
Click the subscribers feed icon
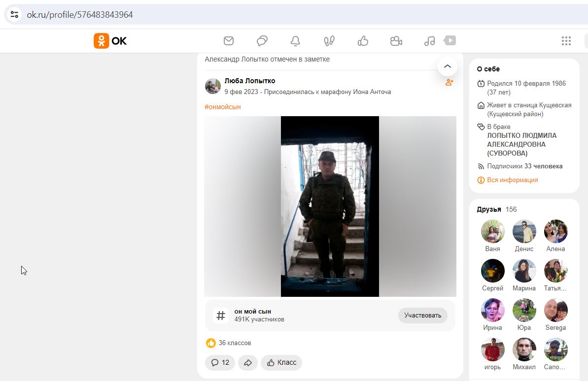(x=481, y=166)
